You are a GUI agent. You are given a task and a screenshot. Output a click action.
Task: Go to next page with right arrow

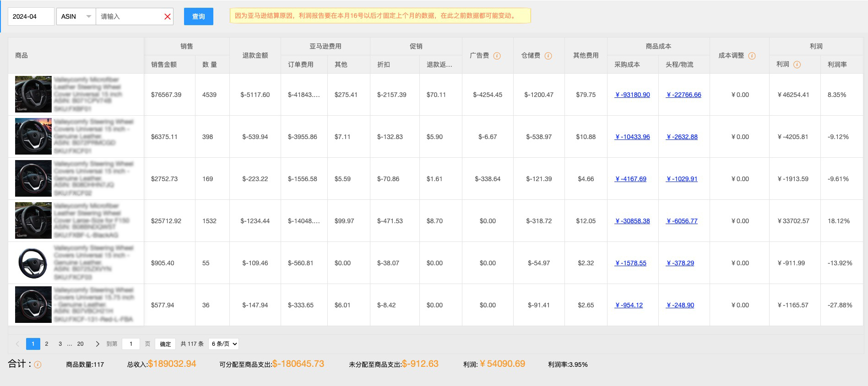click(x=98, y=344)
